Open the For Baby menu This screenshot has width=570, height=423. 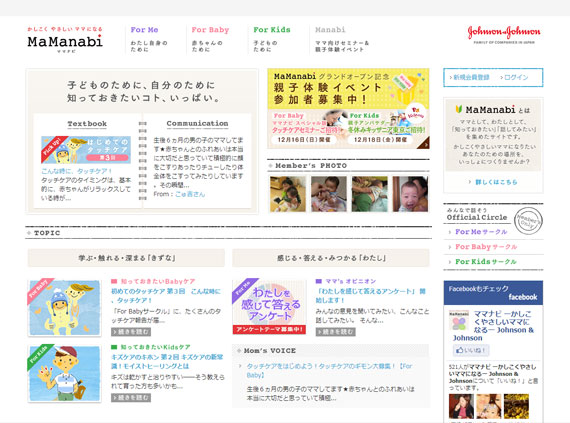point(210,39)
